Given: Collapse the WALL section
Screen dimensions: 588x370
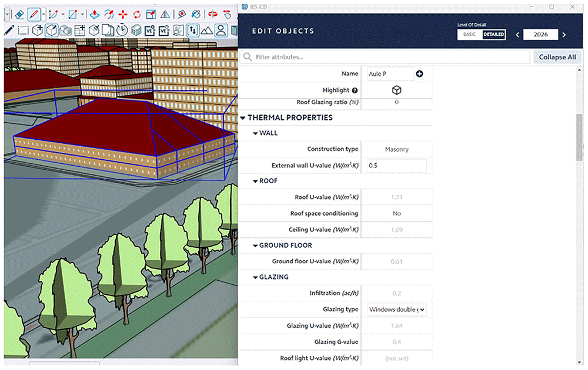Looking at the screenshot, I should point(255,133).
